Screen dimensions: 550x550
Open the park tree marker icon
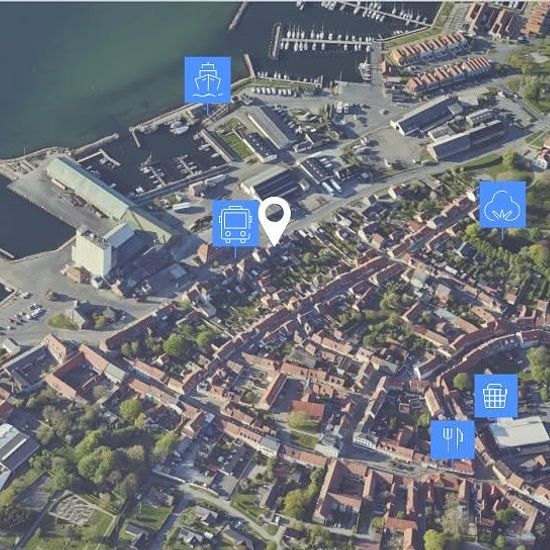coord(503,204)
